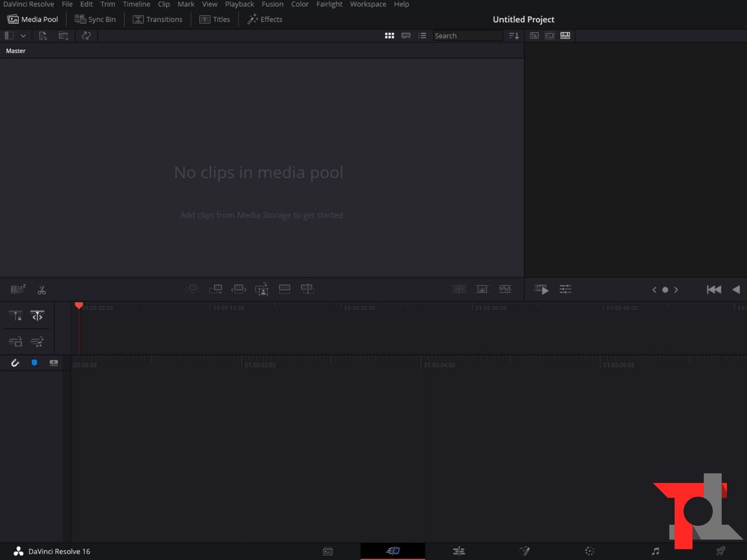Viewport: 747px width, 560px height.
Task: Open the Titles panel
Action: (215, 19)
